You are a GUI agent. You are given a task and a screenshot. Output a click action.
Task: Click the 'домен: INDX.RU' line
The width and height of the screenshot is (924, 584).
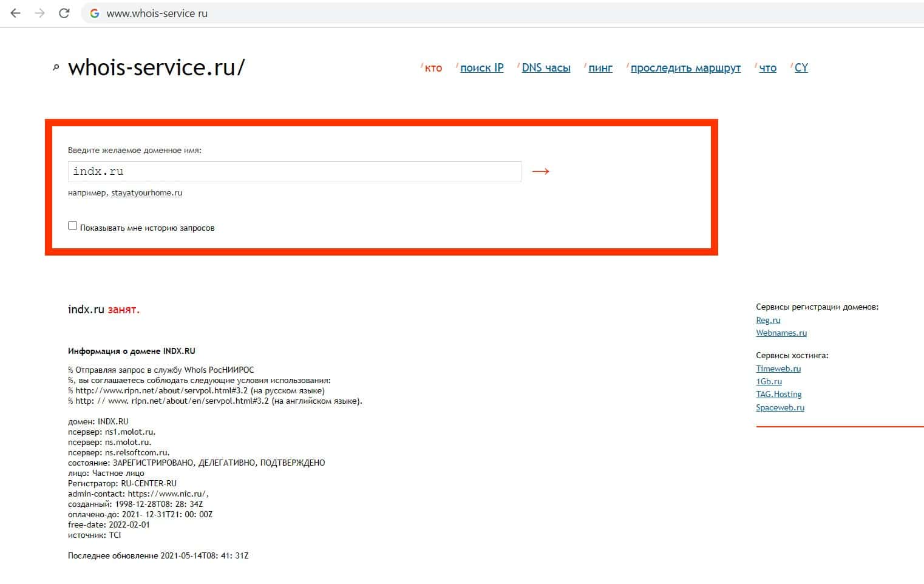click(x=98, y=421)
